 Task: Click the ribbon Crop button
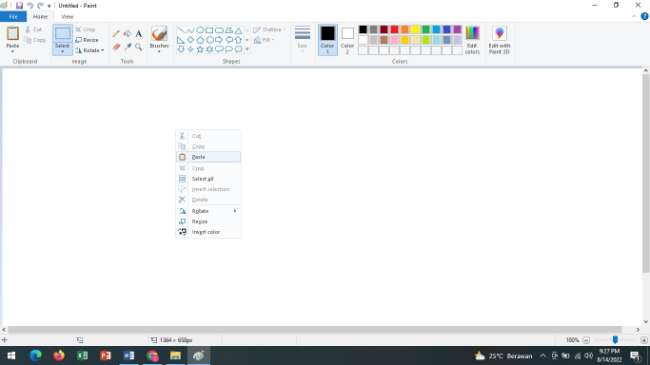tap(85, 29)
